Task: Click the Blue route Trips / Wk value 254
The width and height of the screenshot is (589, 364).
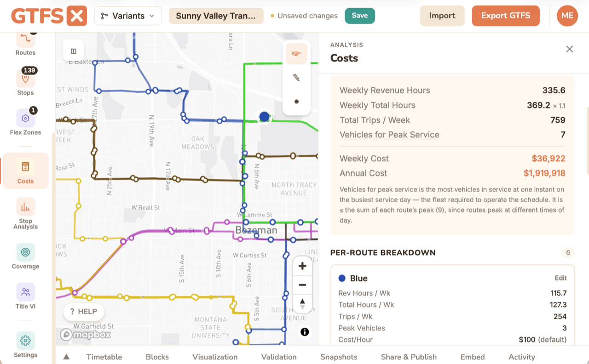Action: (560, 316)
